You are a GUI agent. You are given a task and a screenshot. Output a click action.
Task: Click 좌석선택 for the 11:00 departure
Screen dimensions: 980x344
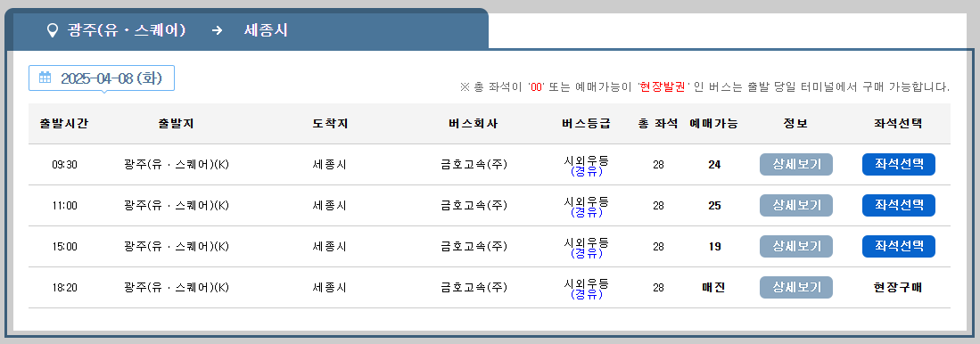coord(898,205)
